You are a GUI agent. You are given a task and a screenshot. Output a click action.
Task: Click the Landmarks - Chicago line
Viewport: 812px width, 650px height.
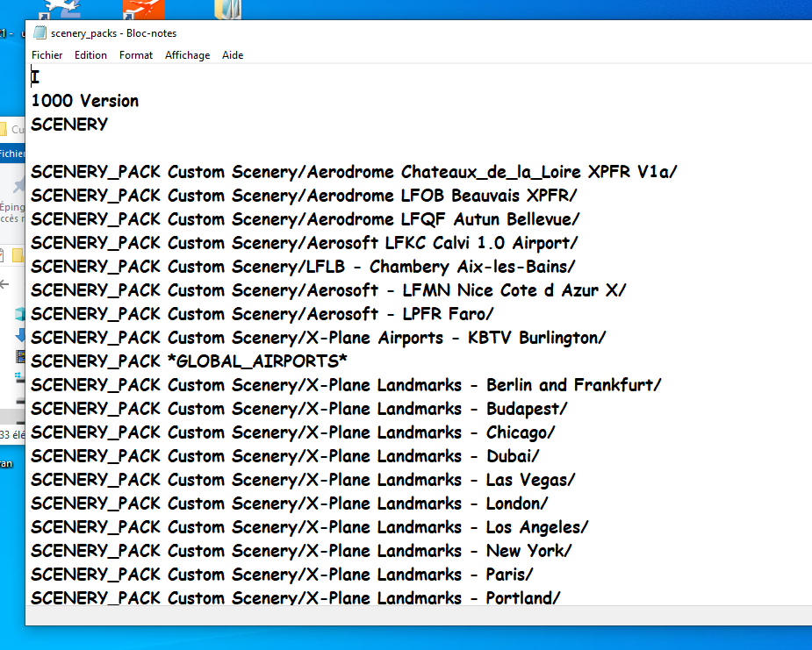point(293,432)
